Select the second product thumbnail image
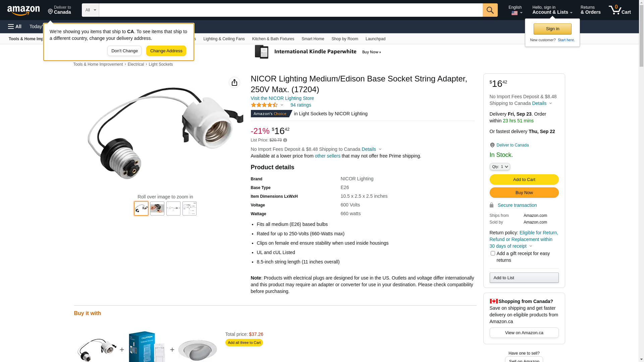 pyautogui.click(x=157, y=208)
